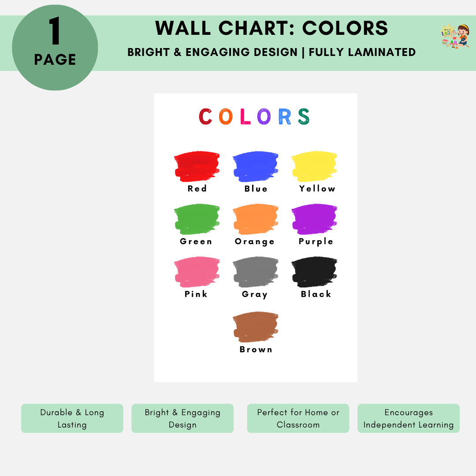Select Encourages Independent Learning button
The width and height of the screenshot is (476, 476).
click(408, 418)
